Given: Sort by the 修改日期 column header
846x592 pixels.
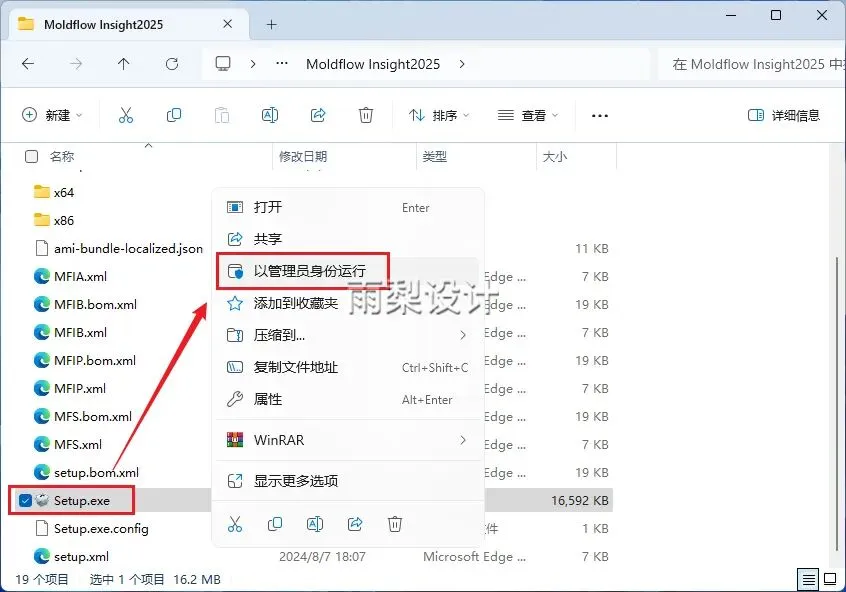Looking at the screenshot, I should [303, 156].
